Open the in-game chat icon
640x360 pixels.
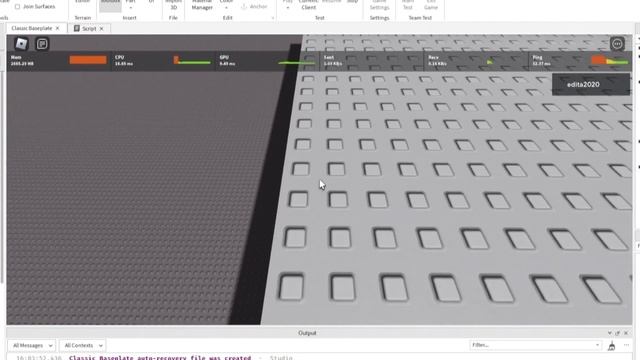[x=42, y=44]
